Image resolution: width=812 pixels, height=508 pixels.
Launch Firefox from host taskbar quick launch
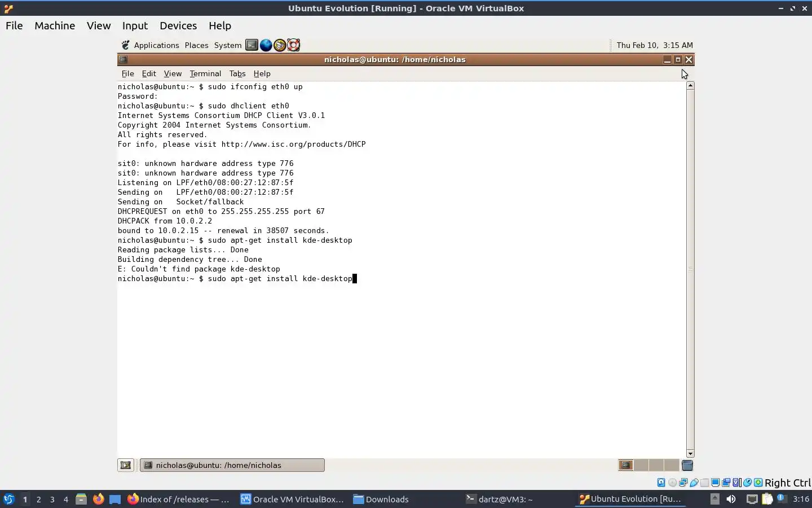tap(98, 499)
